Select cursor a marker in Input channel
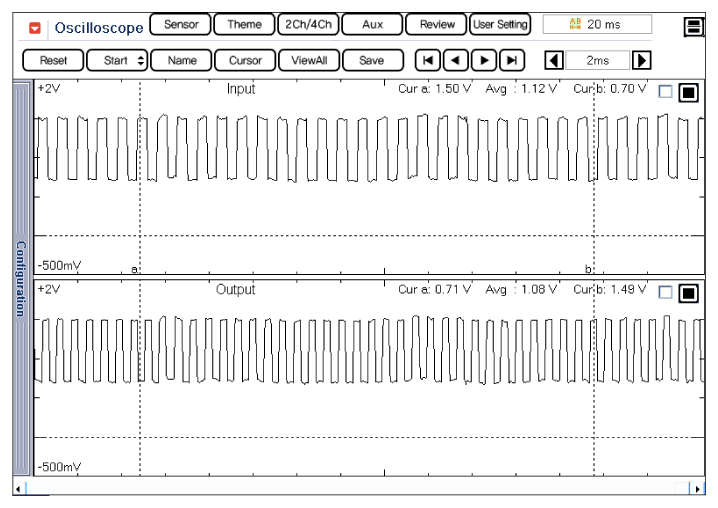Viewport: 718px width, 508px height. click(134, 269)
